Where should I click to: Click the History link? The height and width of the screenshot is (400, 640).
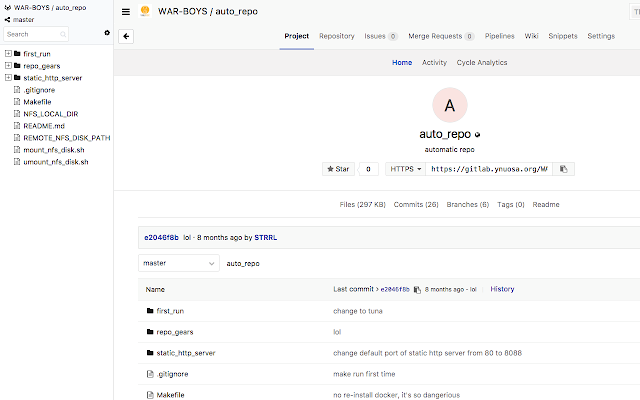502,289
